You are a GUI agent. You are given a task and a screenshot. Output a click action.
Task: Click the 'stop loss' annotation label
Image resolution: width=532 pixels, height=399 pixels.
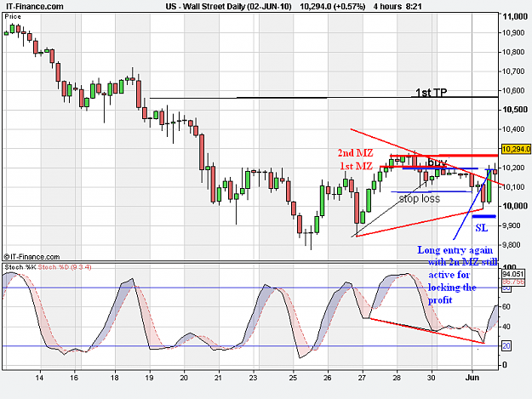(x=420, y=199)
